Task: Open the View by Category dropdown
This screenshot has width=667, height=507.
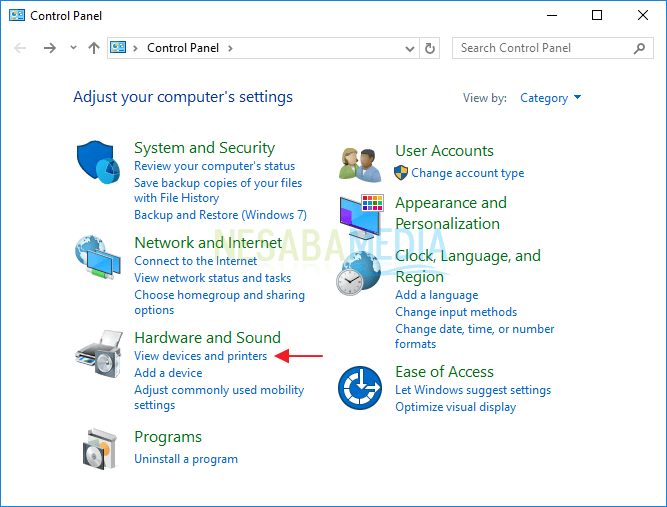Action: (550, 98)
